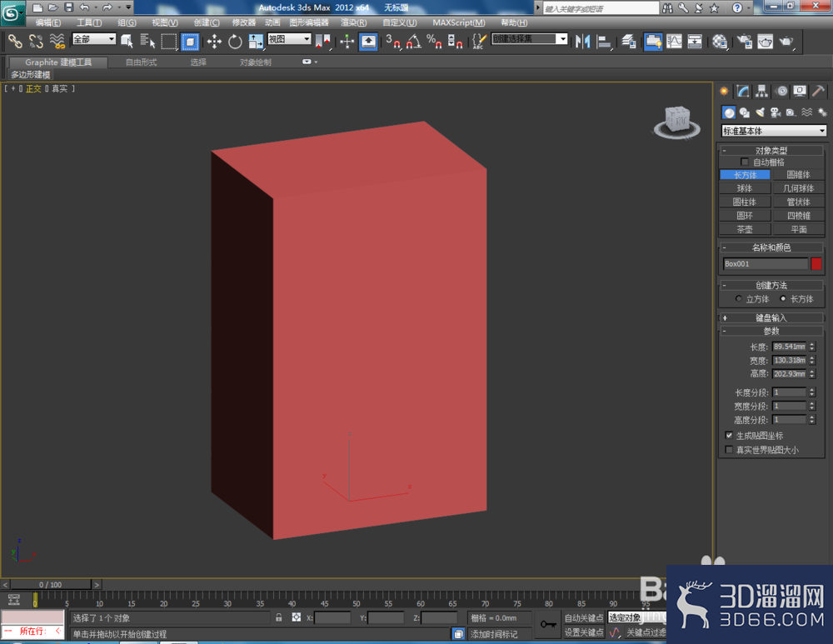This screenshot has width=833, height=644.
Task: Open the 视图 reference coordinate dropdown
Action: 289,39
